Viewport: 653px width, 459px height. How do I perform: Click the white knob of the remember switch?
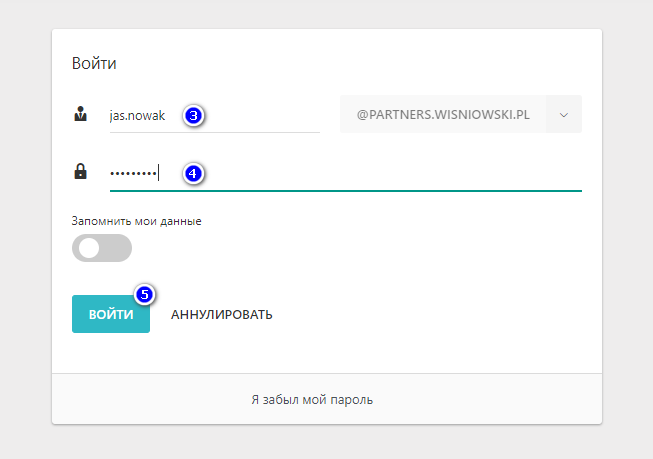[89, 248]
